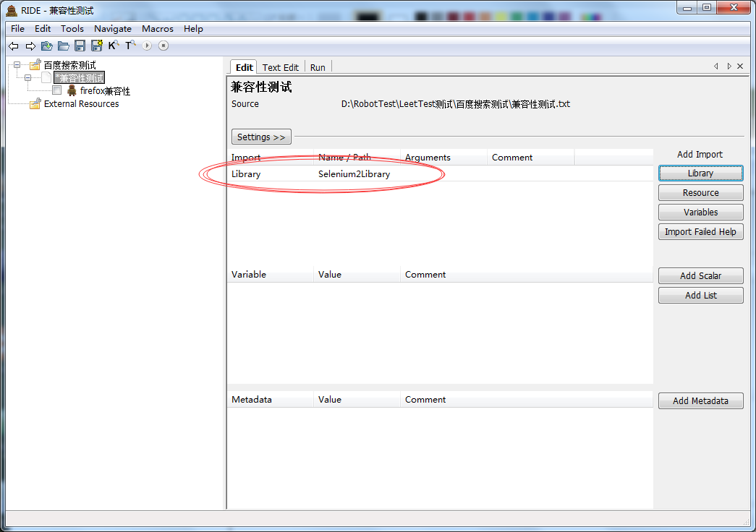Click the Variables import button
This screenshot has width=756, height=532.
click(700, 212)
